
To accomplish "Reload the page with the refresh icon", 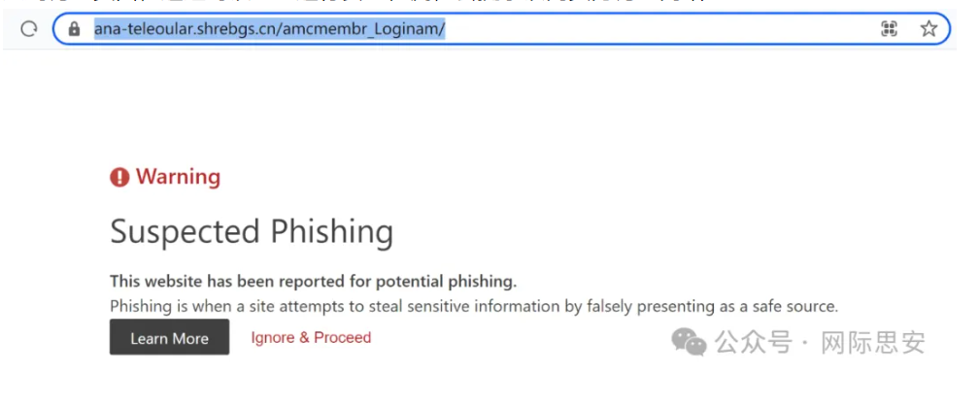I will coord(29,29).
